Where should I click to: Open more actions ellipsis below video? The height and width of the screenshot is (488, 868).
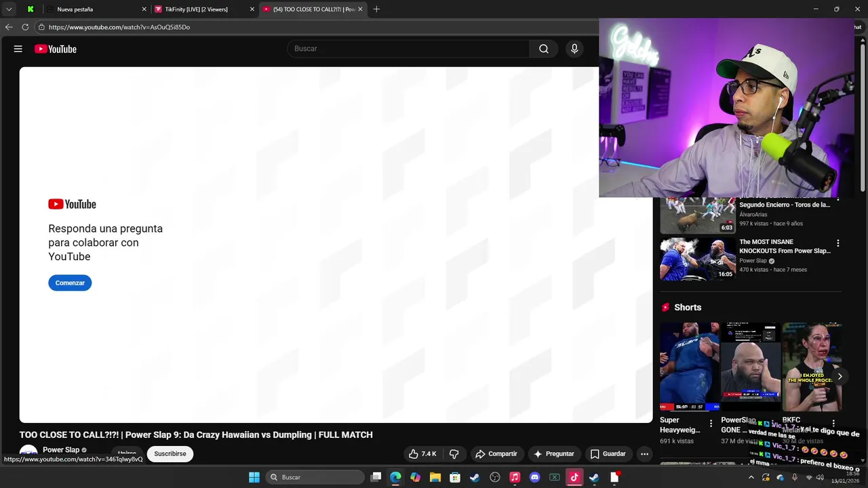[645, 453]
